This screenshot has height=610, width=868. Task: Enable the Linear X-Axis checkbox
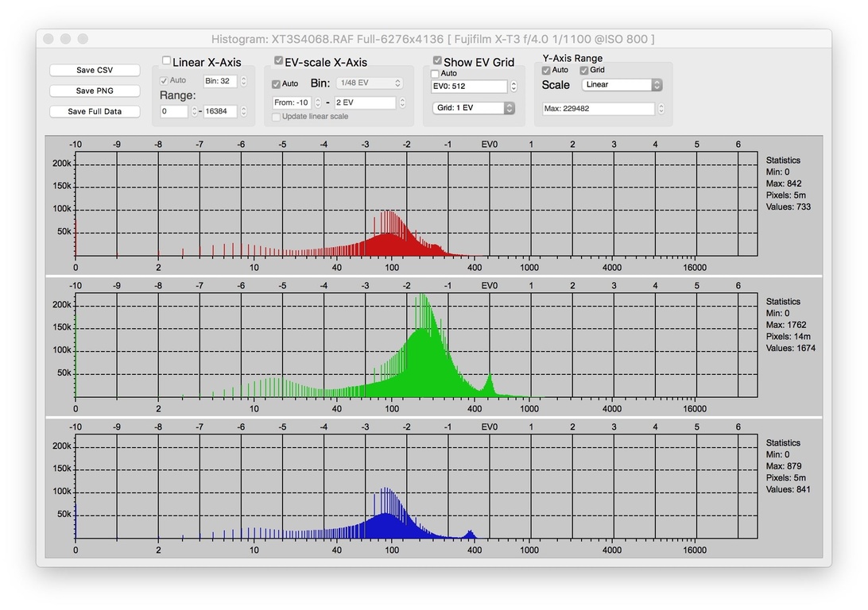(x=166, y=61)
